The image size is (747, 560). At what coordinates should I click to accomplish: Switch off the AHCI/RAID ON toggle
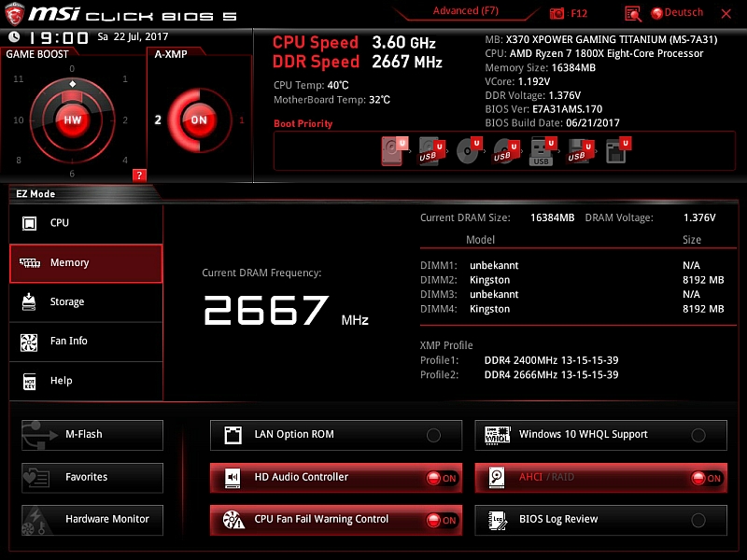(707, 478)
